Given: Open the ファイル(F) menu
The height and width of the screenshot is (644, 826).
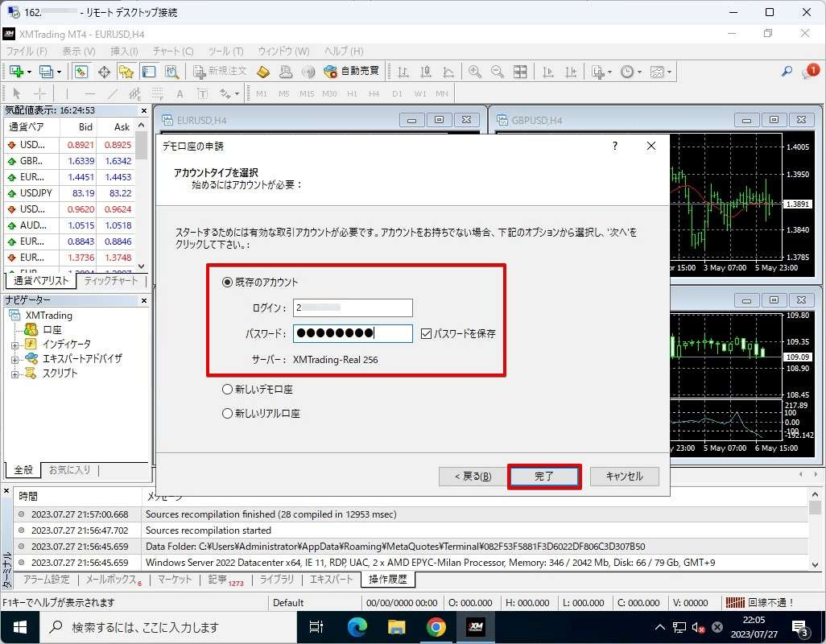Looking at the screenshot, I should tap(27, 51).
